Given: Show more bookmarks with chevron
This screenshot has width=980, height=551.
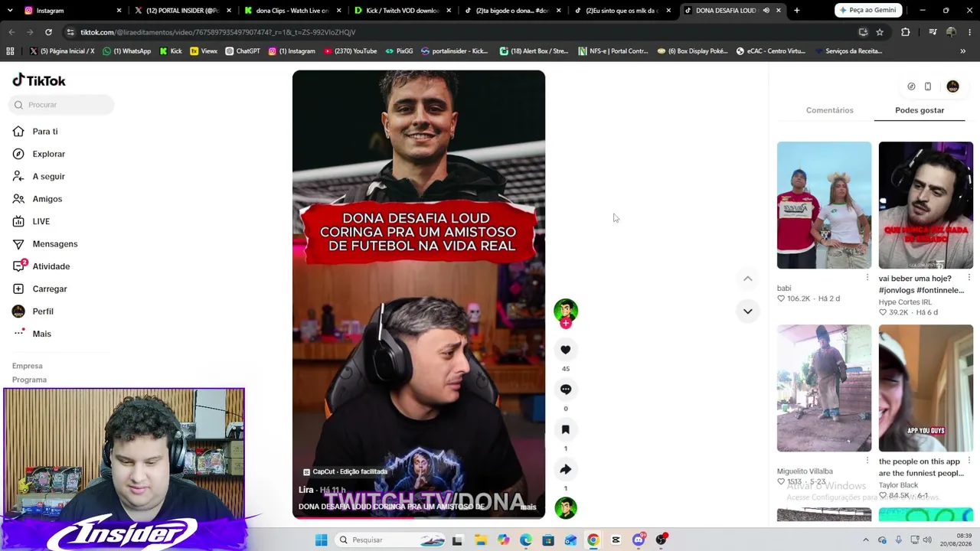Looking at the screenshot, I should [962, 51].
